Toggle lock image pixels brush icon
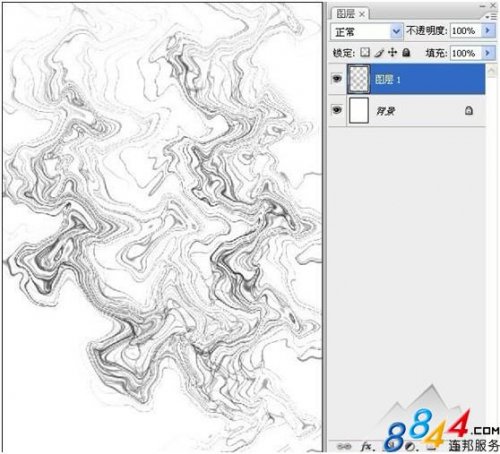 click(379, 53)
